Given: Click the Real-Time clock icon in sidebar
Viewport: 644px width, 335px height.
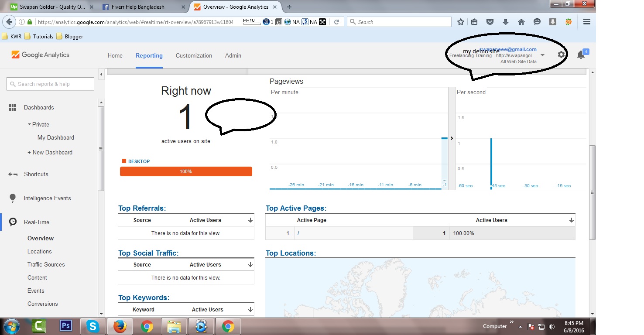Looking at the screenshot, I should [13, 222].
